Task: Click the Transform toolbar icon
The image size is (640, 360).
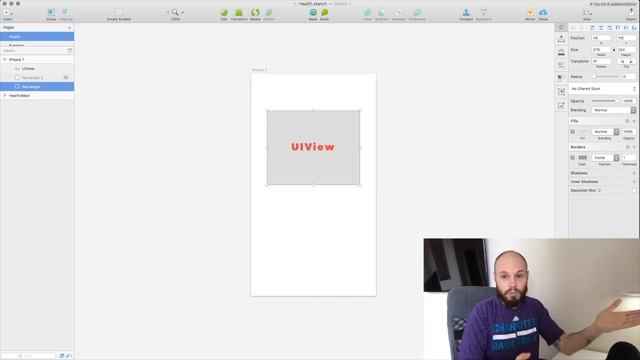Action: pyautogui.click(x=239, y=12)
